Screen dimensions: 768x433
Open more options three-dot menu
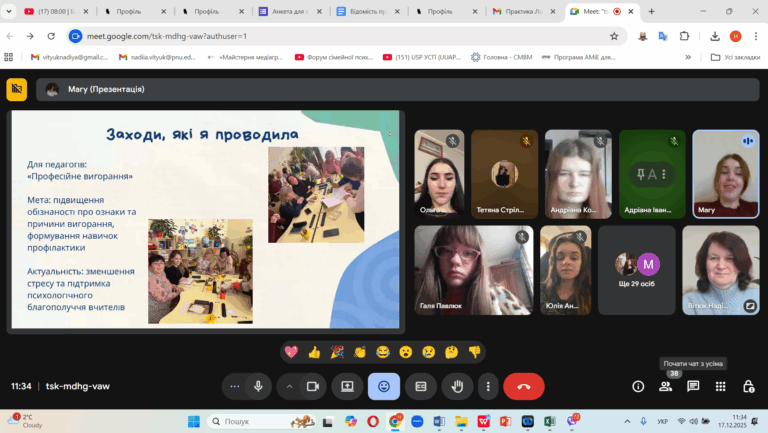click(x=488, y=386)
